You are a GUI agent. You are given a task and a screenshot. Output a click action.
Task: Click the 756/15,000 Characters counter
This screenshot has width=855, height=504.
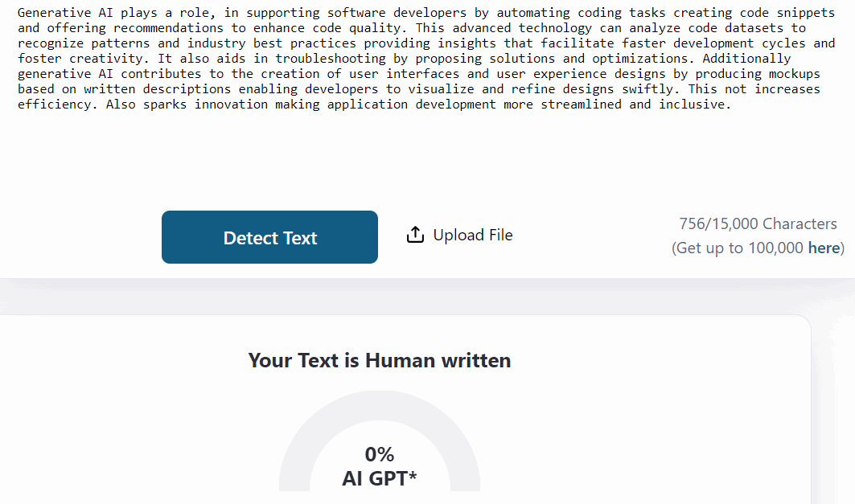point(758,224)
